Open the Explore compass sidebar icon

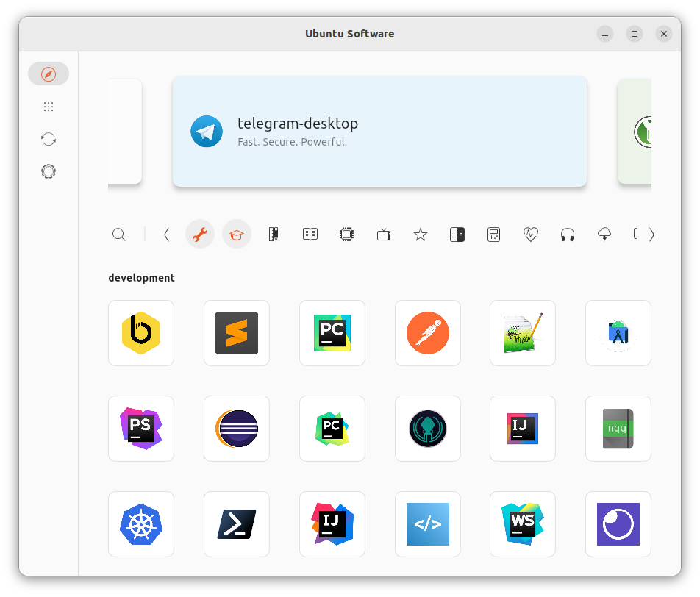click(x=49, y=74)
